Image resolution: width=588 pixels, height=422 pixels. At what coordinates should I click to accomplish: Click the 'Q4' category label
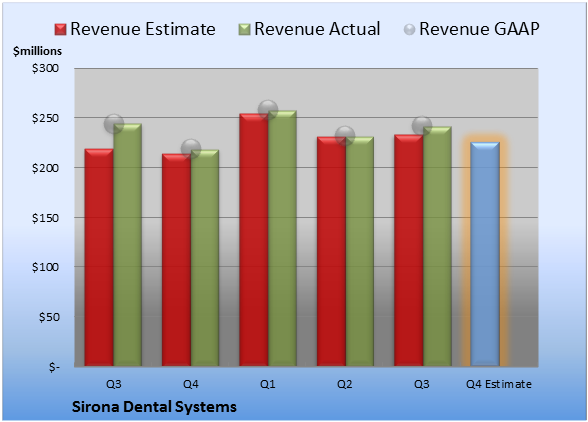pyautogui.click(x=190, y=384)
